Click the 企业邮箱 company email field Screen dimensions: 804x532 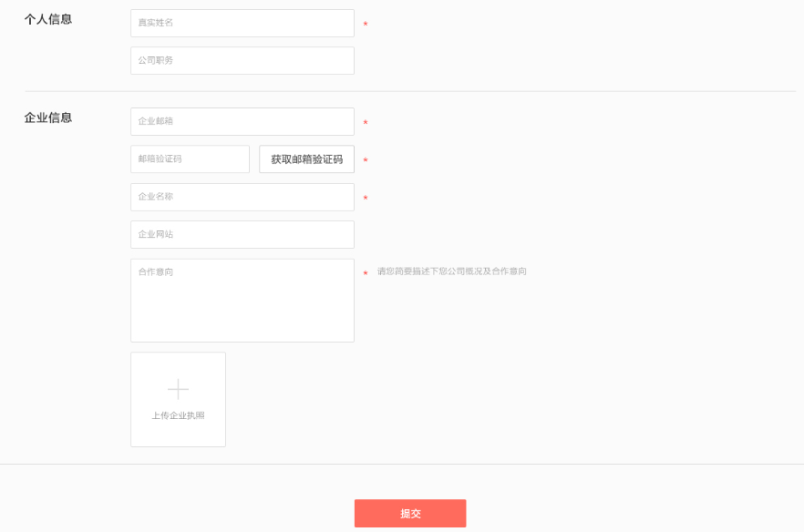click(x=242, y=121)
